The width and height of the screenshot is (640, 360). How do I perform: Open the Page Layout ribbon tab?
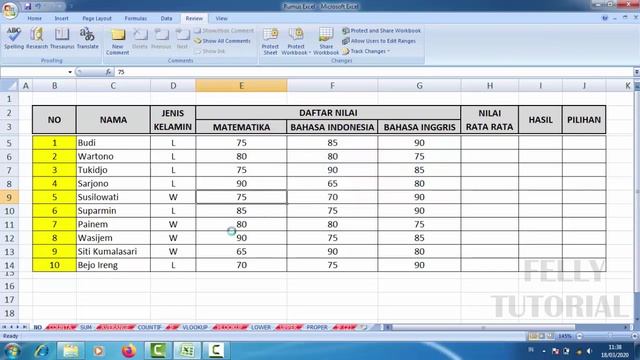coord(97,18)
